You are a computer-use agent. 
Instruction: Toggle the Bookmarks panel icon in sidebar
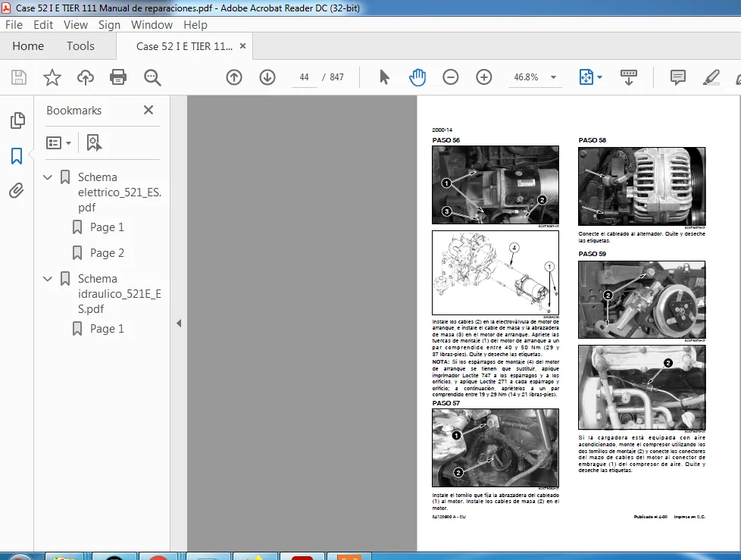17,156
